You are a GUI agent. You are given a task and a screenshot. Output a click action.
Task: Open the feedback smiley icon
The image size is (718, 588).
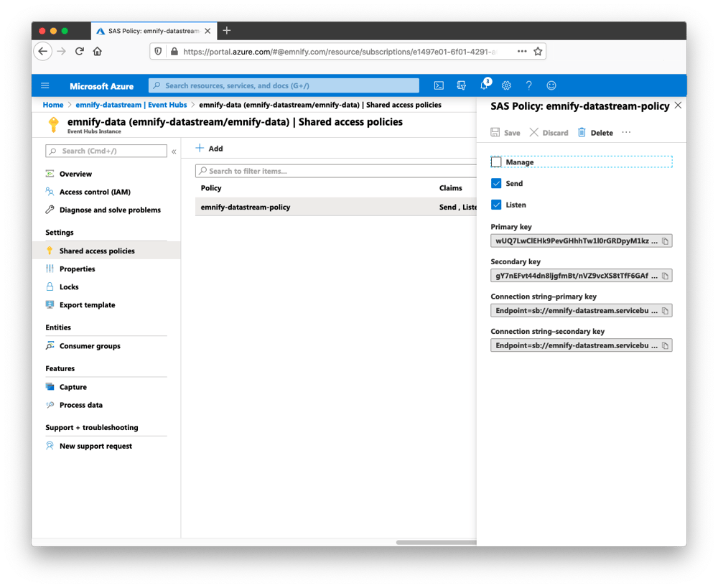coord(551,85)
